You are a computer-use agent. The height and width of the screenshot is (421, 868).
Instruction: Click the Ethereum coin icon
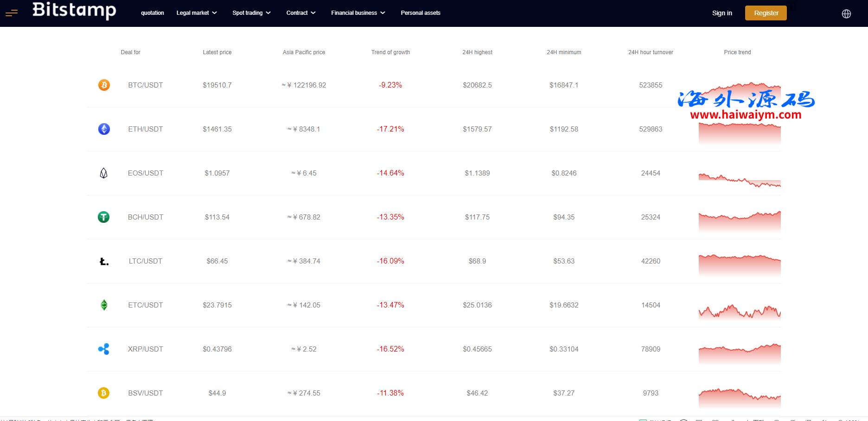click(x=104, y=129)
